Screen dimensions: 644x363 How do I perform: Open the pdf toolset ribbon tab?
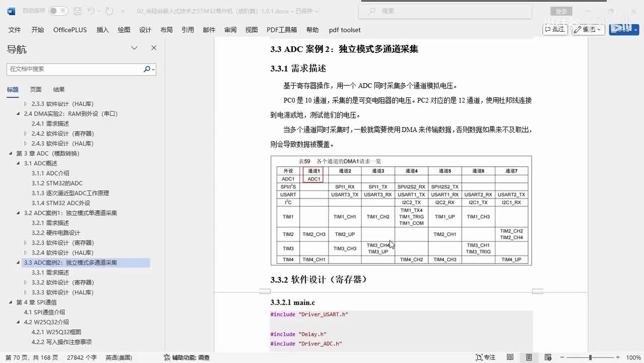(x=345, y=30)
